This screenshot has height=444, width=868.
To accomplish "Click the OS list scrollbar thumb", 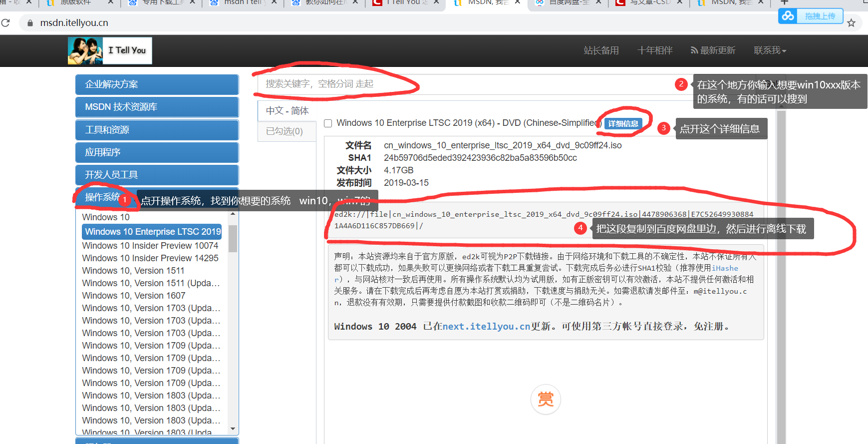I will 233,239.
